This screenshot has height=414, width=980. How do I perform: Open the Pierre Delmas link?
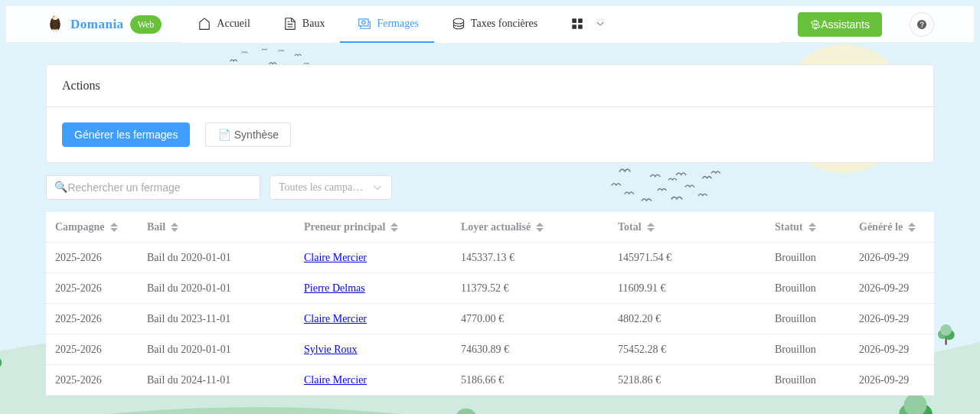click(335, 288)
